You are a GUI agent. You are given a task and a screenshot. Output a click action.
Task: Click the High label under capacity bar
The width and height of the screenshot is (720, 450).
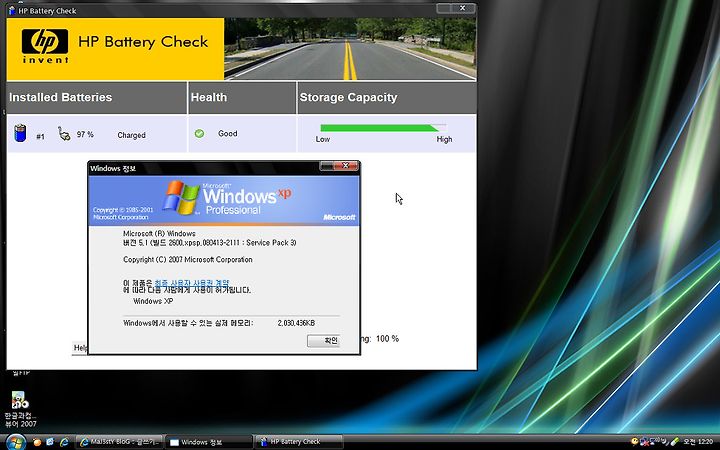(444, 139)
